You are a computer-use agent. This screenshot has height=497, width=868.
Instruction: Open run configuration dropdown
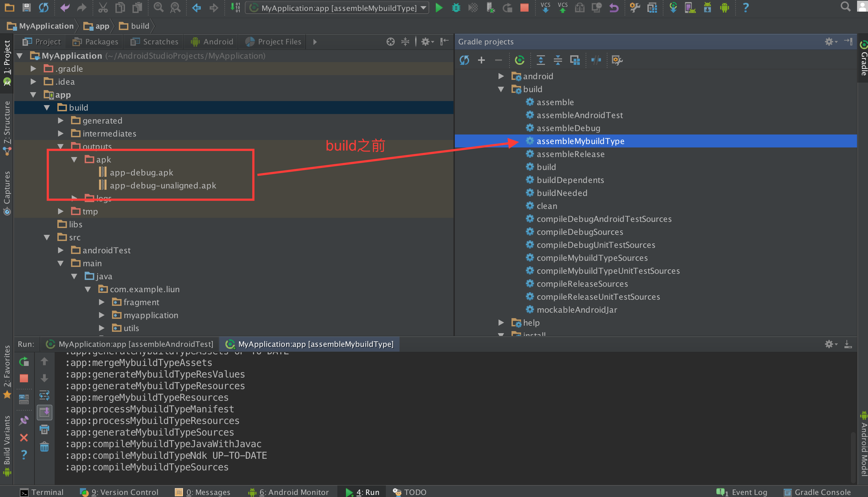click(x=423, y=8)
